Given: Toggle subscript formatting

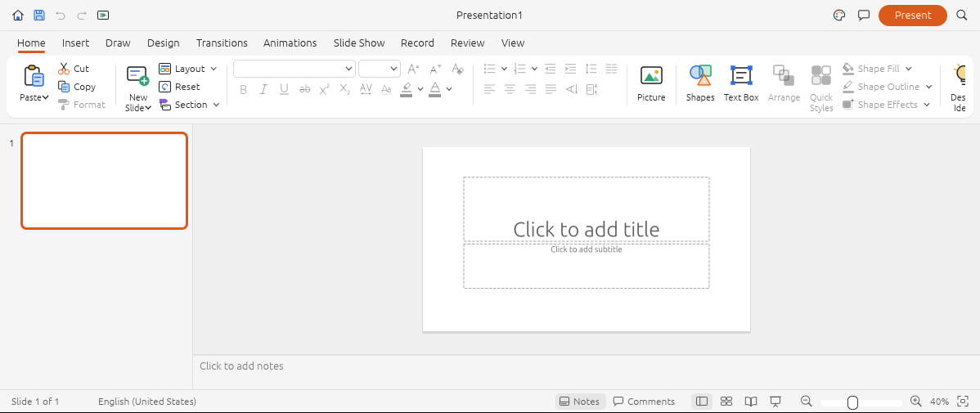Looking at the screenshot, I should [x=345, y=89].
